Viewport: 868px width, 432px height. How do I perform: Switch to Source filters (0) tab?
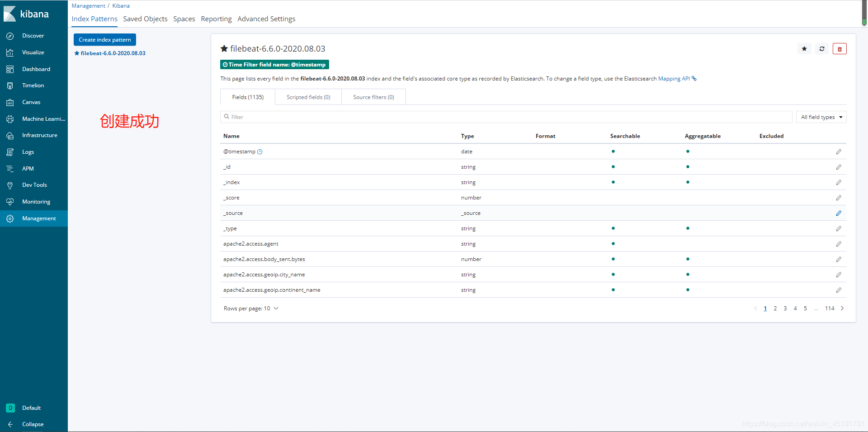coord(373,97)
